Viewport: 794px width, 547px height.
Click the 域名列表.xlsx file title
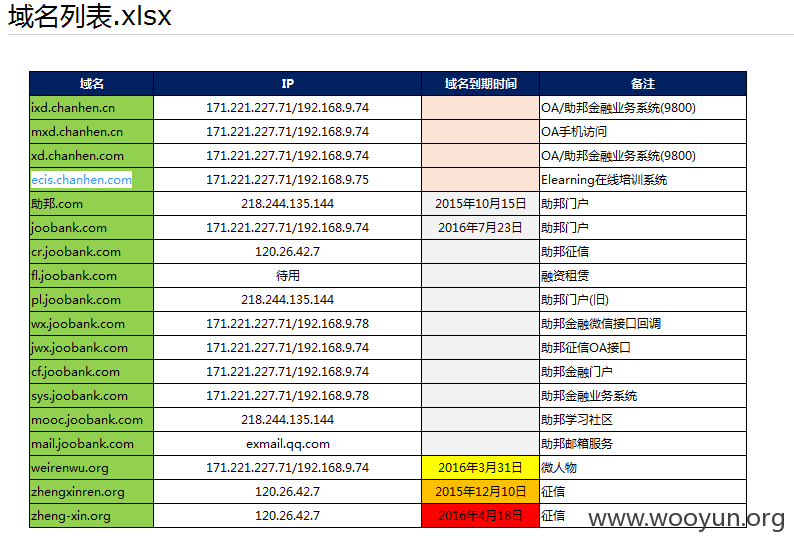(90, 16)
